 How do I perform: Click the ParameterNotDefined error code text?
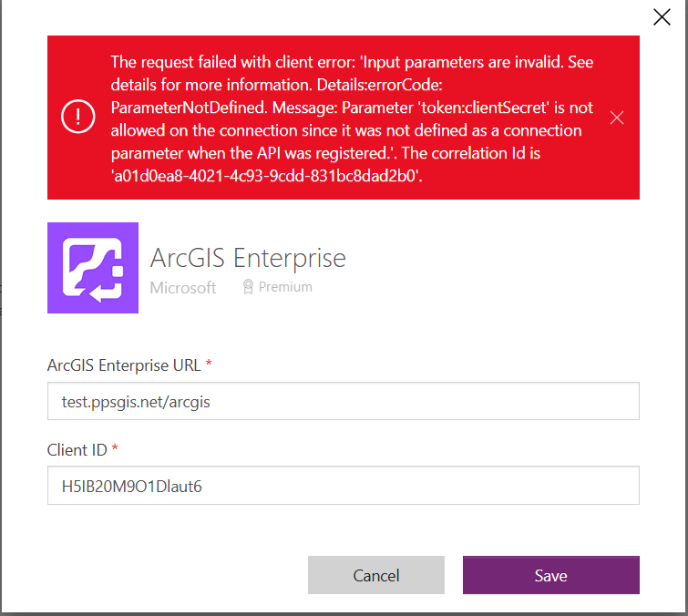click(x=190, y=108)
